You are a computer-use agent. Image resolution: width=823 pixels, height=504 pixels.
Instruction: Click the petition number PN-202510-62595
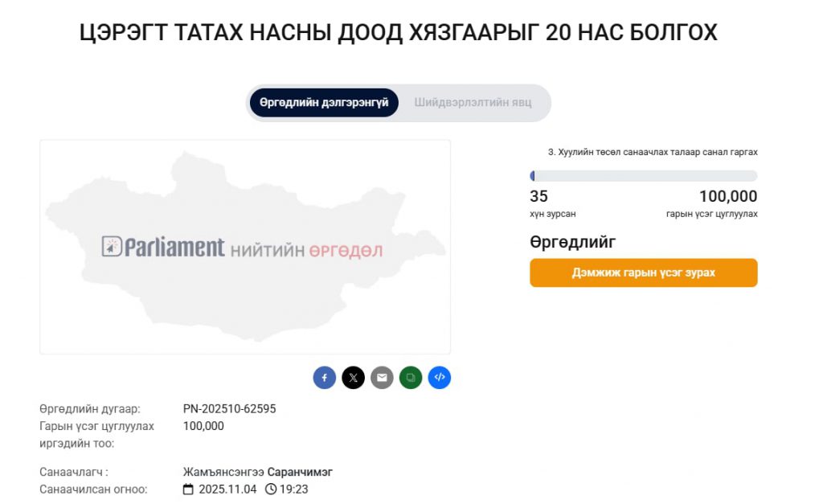[x=230, y=409]
